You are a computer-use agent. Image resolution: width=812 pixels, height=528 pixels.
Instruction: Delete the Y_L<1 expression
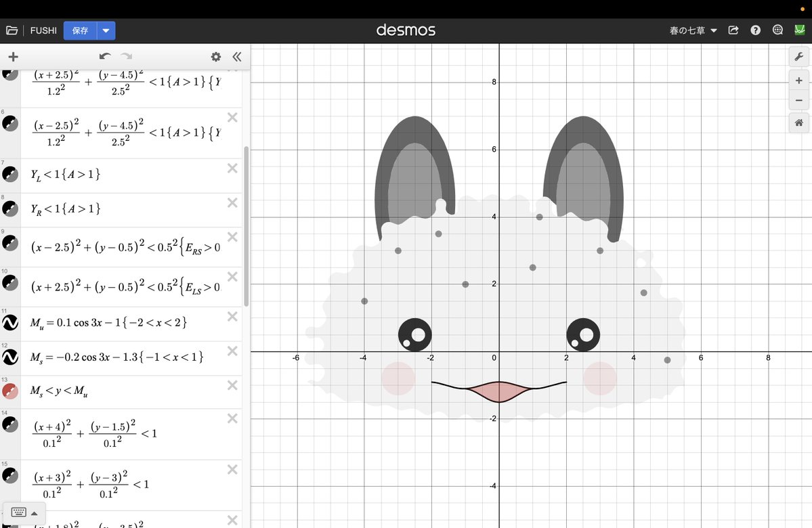click(x=232, y=169)
